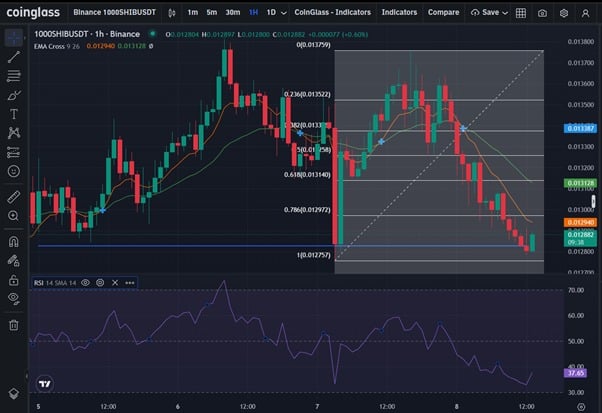The image size is (602, 413).
Task: Select the ruler measure tool
Action: (x=14, y=197)
